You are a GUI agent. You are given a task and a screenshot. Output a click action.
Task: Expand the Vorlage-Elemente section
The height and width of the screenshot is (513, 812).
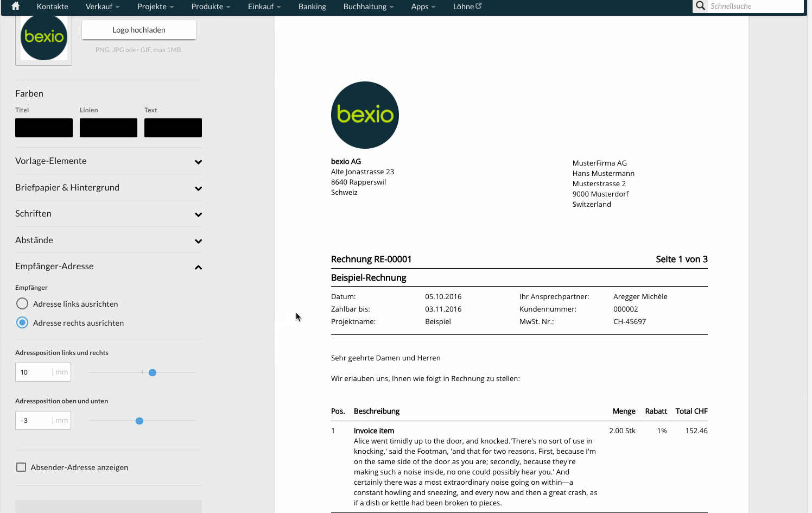point(198,162)
